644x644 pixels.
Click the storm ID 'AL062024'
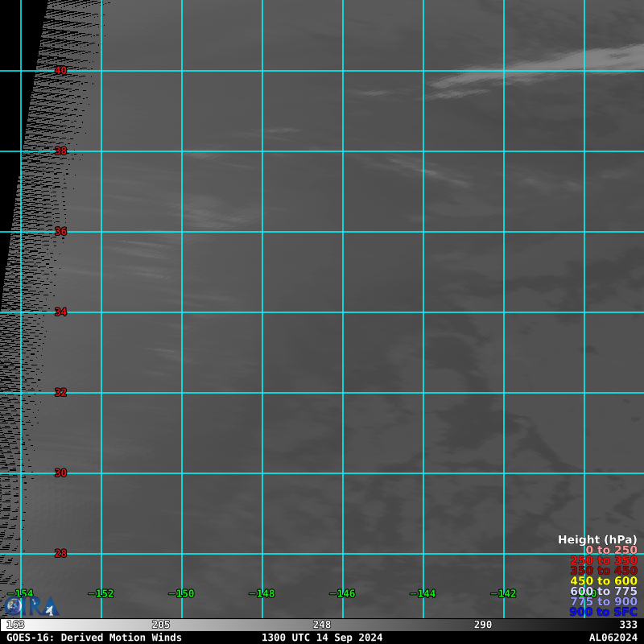coord(613,638)
